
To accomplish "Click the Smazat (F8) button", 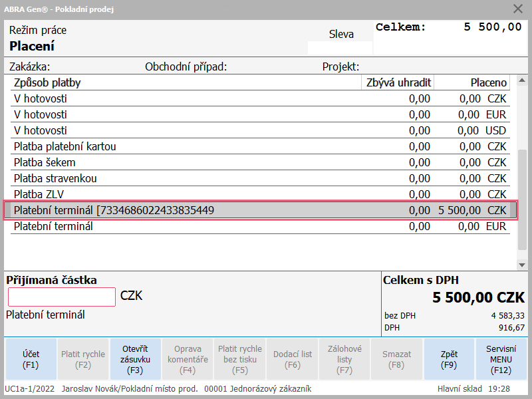I will click(396, 359).
